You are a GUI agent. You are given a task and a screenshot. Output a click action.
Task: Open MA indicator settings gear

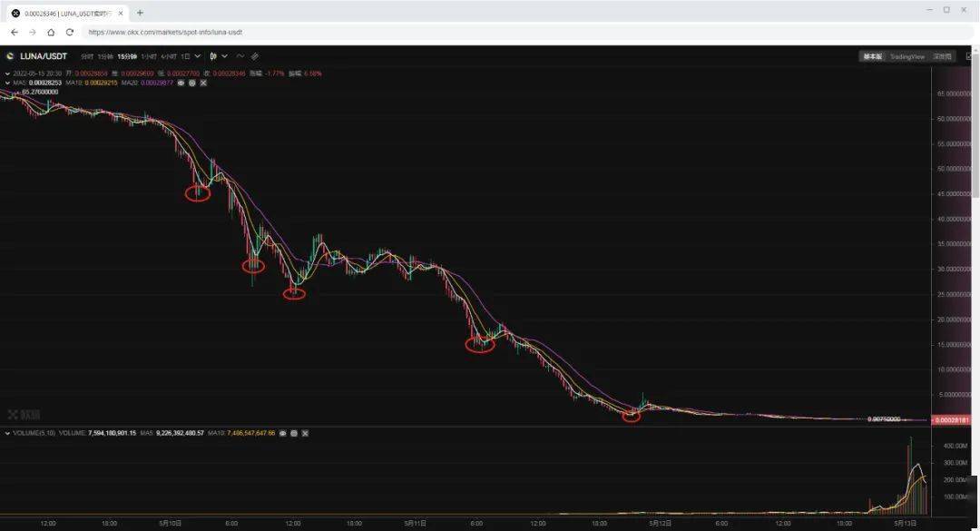(x=191, y=83)
